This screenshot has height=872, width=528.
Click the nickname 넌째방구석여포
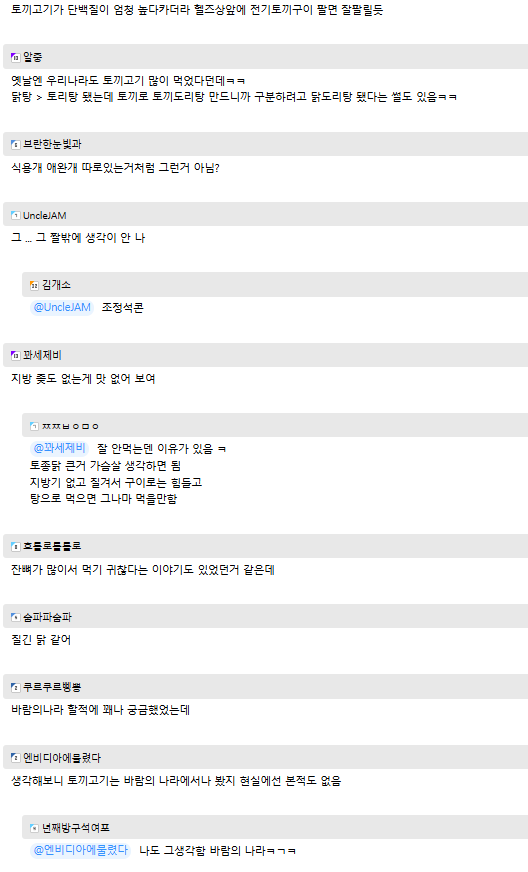[76, 828]
